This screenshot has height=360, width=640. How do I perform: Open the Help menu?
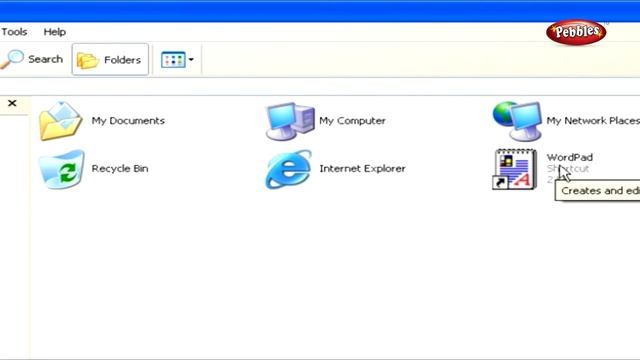pyautogui.click(x=55, y=32)
